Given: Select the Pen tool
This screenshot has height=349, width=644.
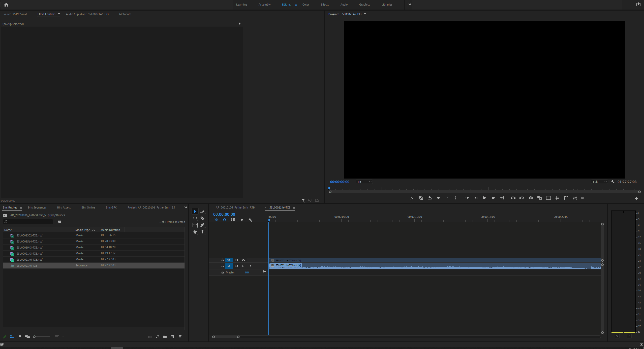Looking at the screenshot, I should click(x=202, y=225).
